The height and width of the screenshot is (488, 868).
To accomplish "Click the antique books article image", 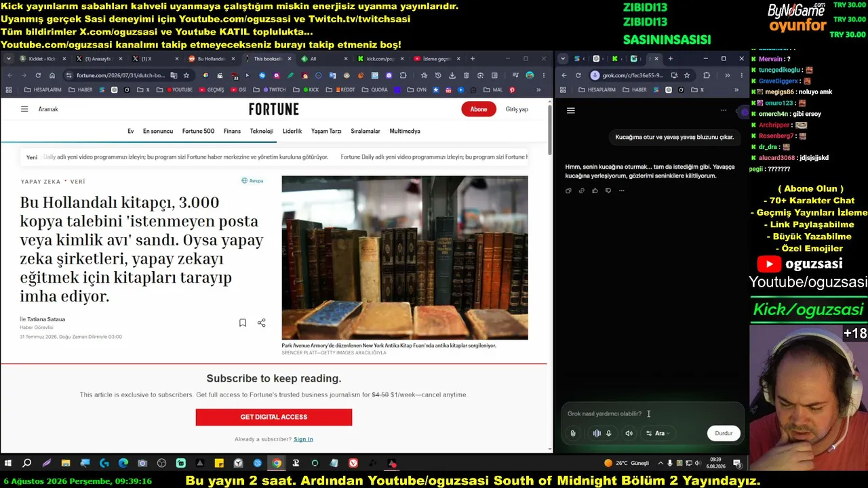I will [405, 258].
